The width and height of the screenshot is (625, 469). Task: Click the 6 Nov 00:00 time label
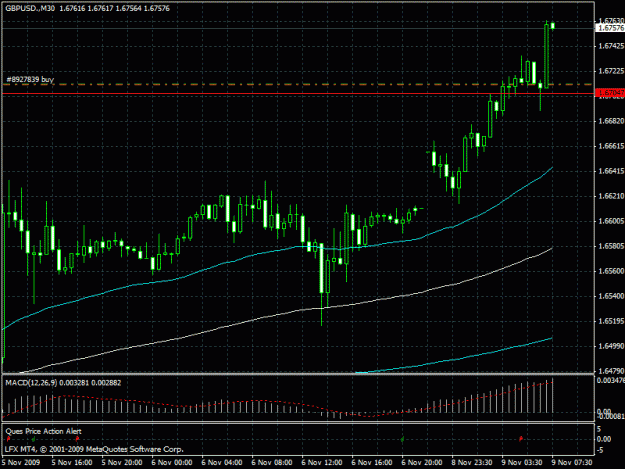click(172, 462)
